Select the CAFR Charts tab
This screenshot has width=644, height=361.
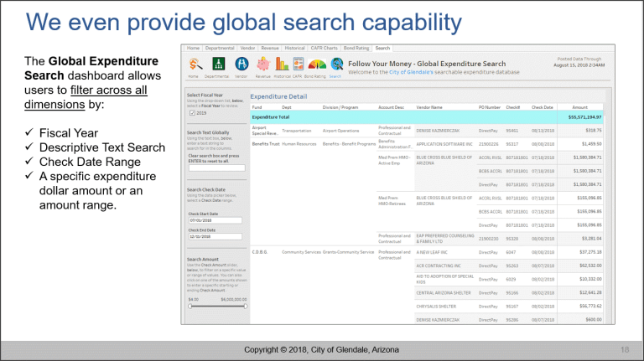[x=324, y=48]
